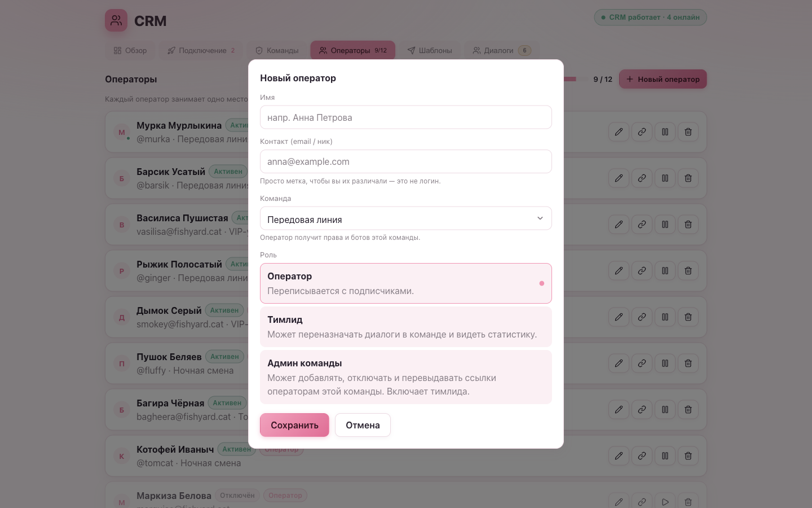Image resolution: width=812 pixels, height=508 pixels.
Task: Click the Контакт email input field
Action: coord(406,161)
